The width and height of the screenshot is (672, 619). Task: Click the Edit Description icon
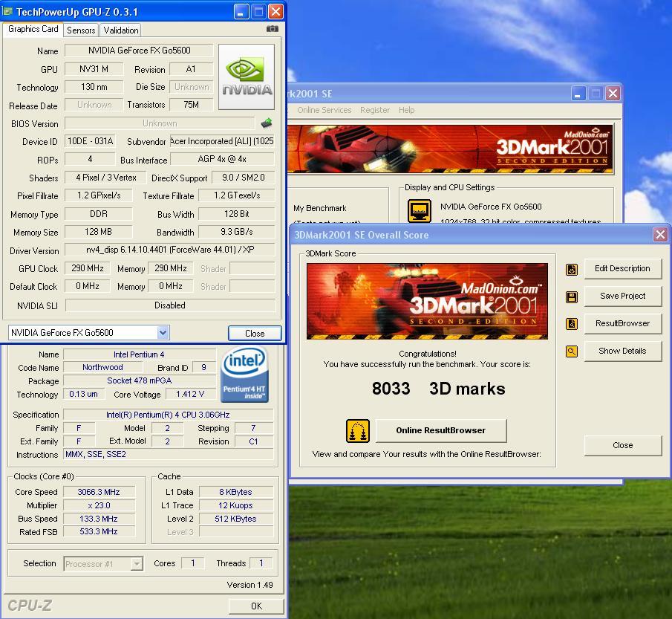click(x=572, y=270)
